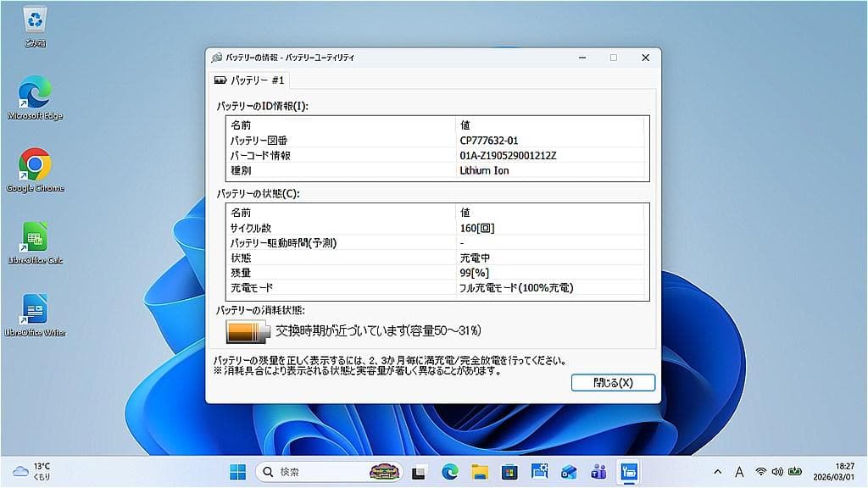Image resolution: width=868 pixels, height=488 pixels.
Task: Select the フル充電モード(100%充電) value
Action: [516, 288]
